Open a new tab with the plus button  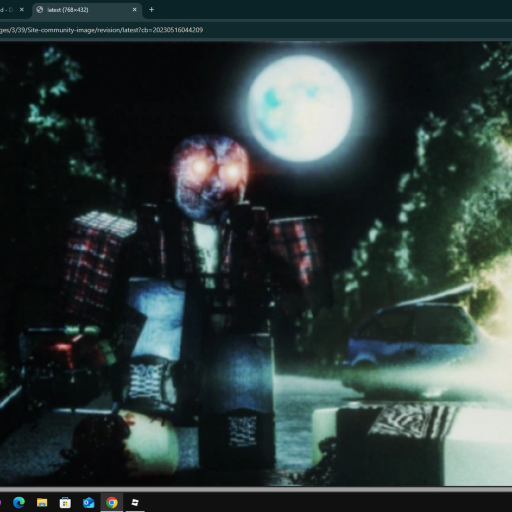(x=151, y=10)
